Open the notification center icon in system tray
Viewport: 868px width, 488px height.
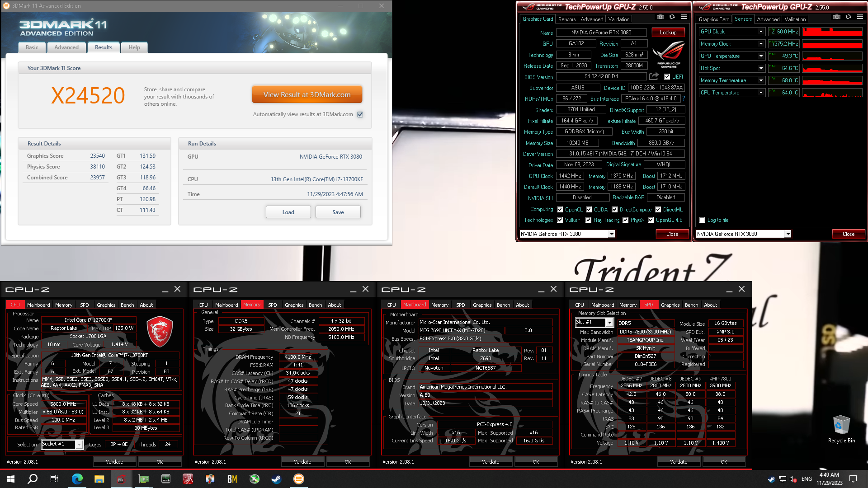853,479
